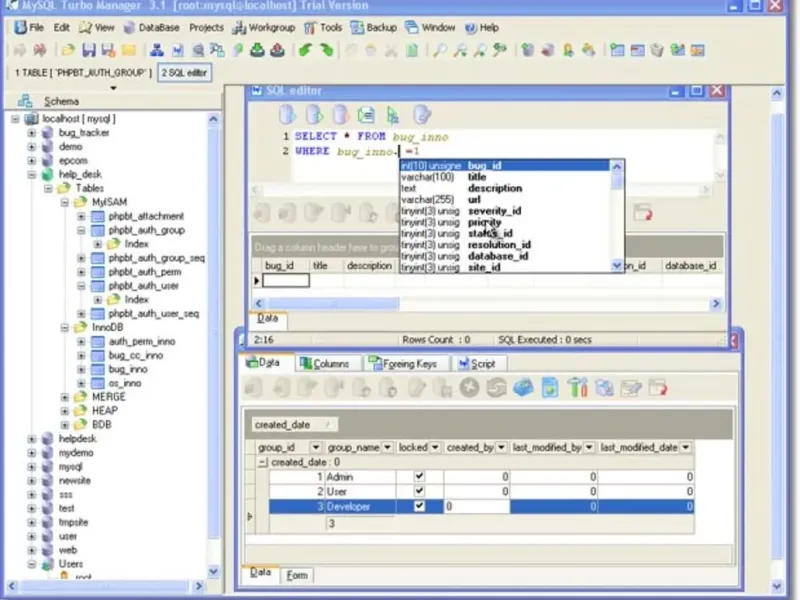Open the group_id column filter dropdown
Viewport: 800px width, 600px height.
(316, 447)
